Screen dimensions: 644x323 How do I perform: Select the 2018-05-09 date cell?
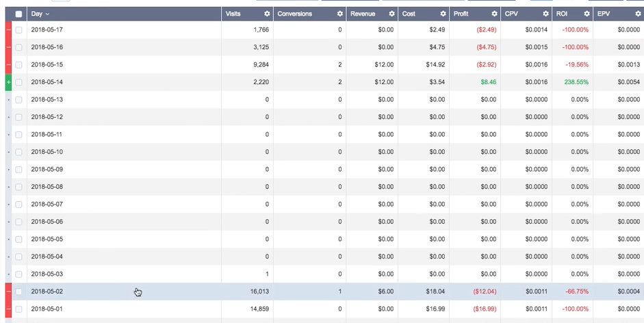pyautogui.click(x=47, y=169)
